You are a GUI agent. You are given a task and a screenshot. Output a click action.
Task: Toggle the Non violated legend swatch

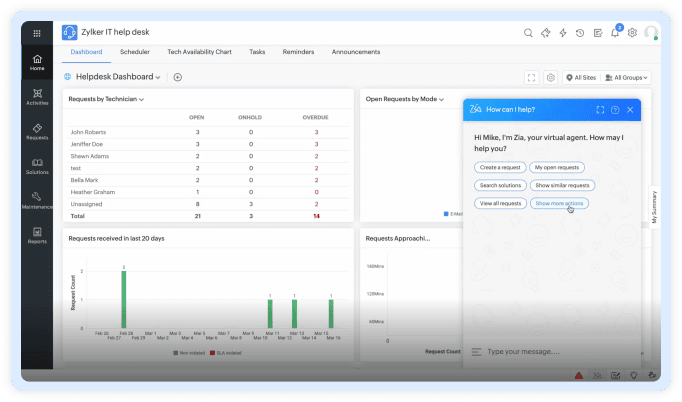click(x=175, y=353)
